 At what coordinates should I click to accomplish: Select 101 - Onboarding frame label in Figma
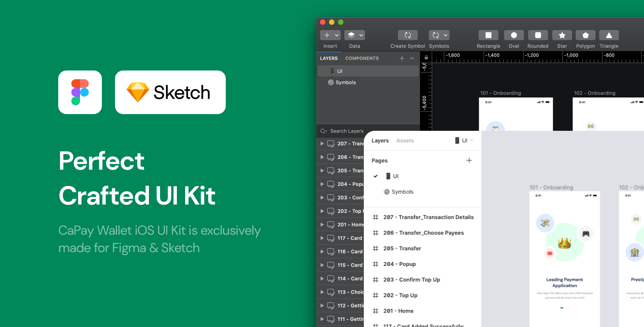(x=551, y=187)
